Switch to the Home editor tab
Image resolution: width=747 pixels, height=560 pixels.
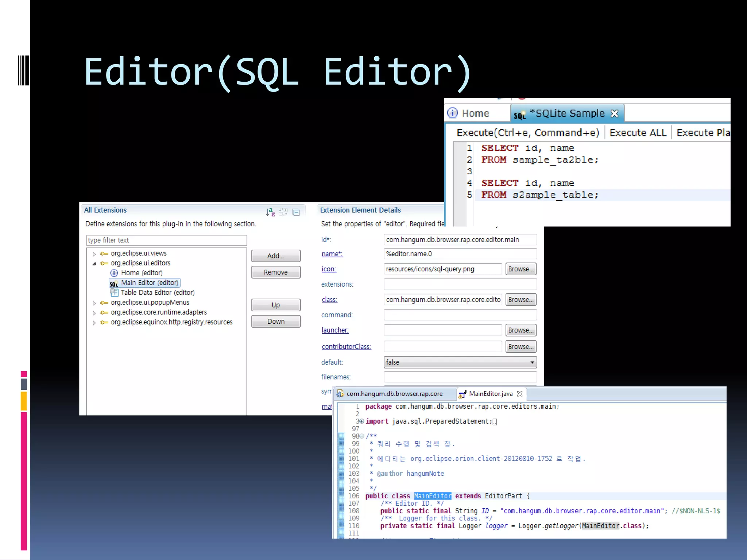[x=475, y=113]
